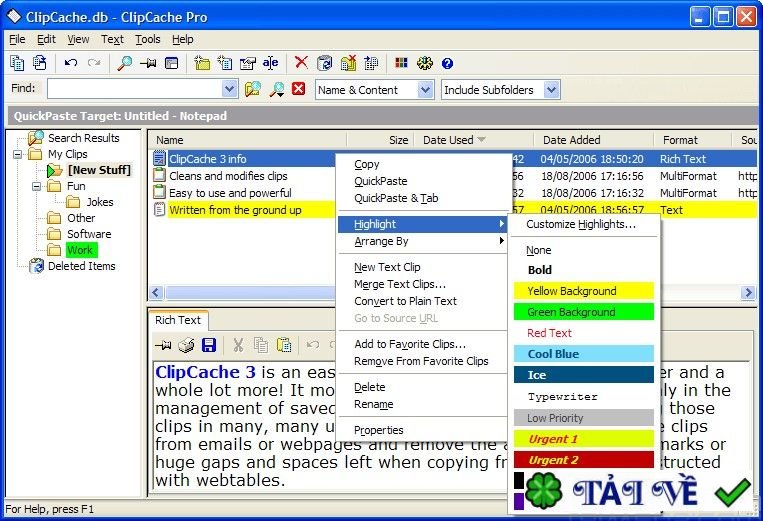This screenshot has width=763, height=521.
Task: Select clip 'Cleans and modifies clips'
Action: click(228, 176)
